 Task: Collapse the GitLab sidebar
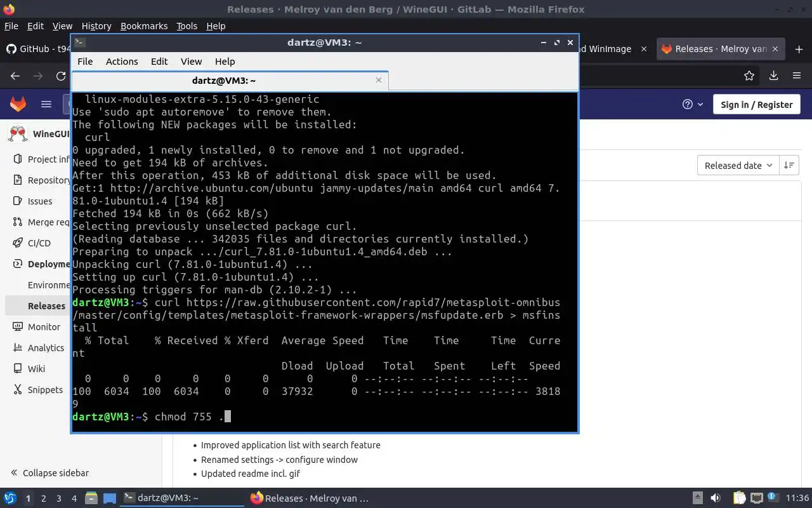click(49, 473)
